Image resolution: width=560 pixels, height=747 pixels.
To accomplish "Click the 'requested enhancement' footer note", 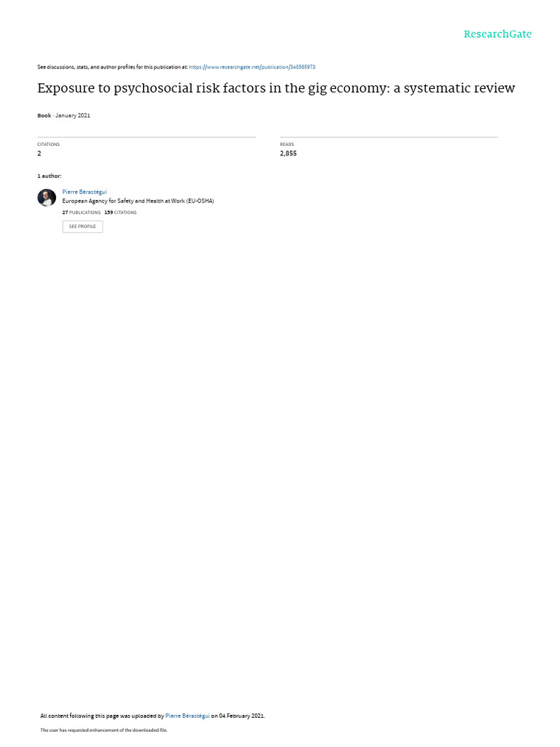I will [104, 729].
